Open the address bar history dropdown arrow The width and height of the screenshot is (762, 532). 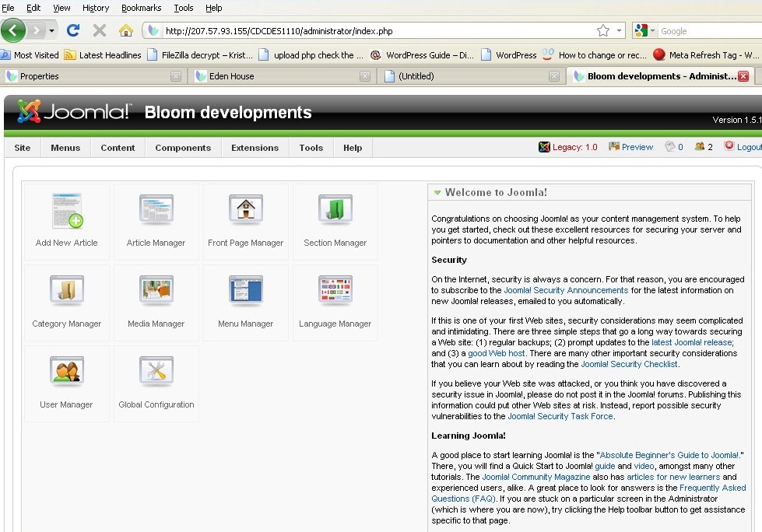(x=619, y=30)
